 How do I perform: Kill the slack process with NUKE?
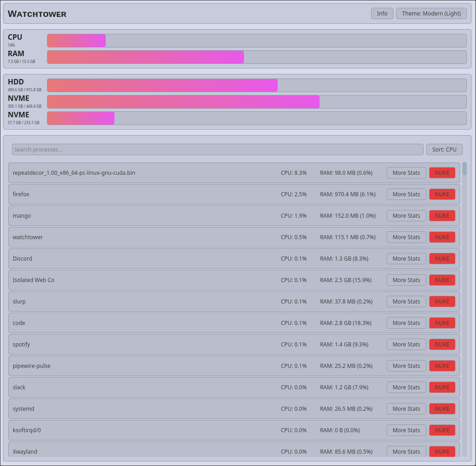[442, 387]
